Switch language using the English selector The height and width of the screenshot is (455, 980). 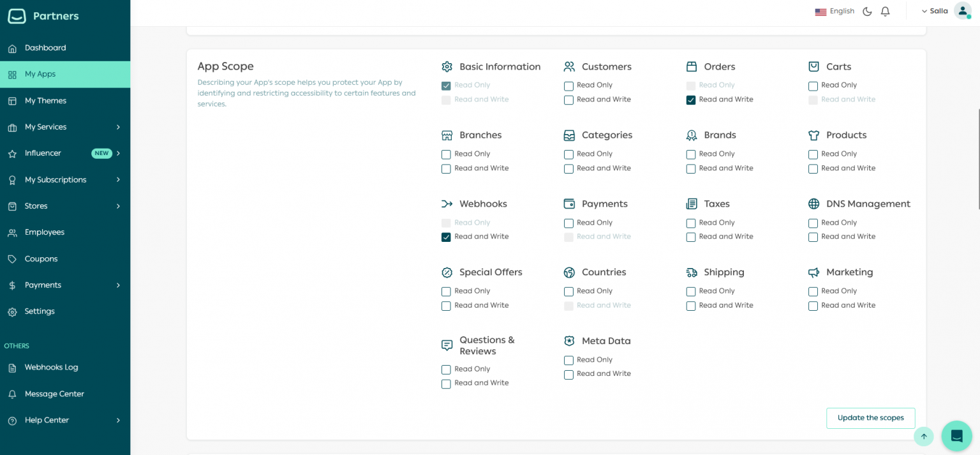point(835,11)
